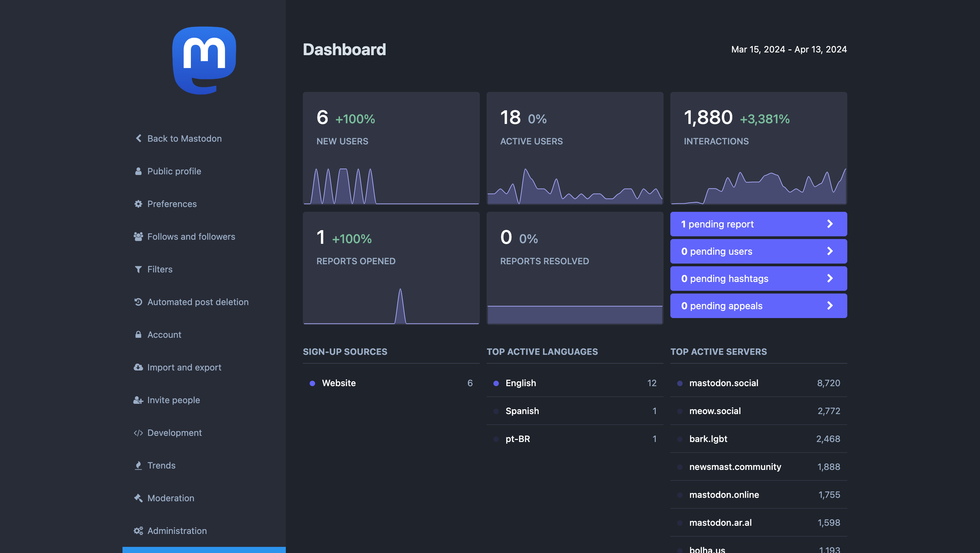Screen dimensions: 980x553
Task: Click the English language color dot
Action: point(496,383)
